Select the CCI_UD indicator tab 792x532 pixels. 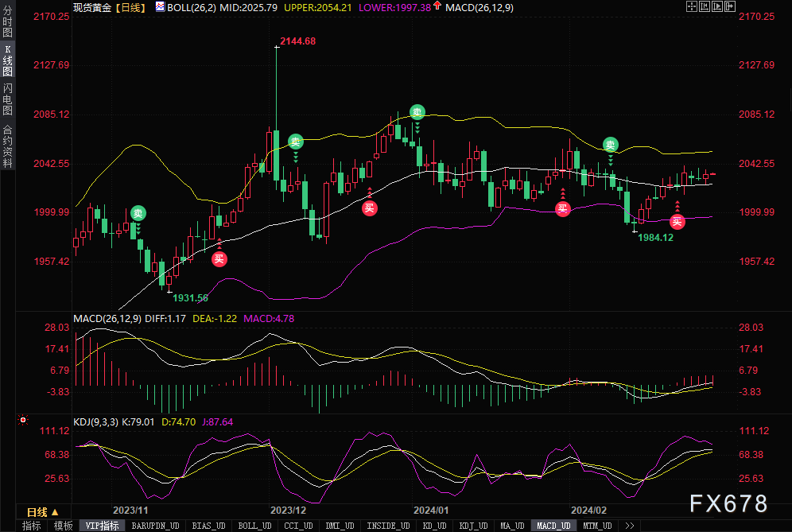298,526
